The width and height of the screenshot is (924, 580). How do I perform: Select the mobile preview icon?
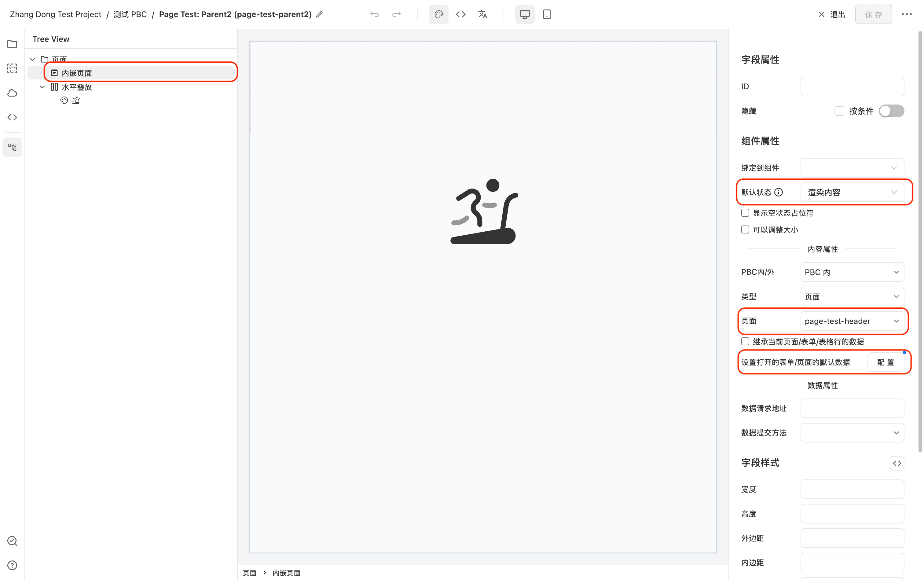coord(547,15)
